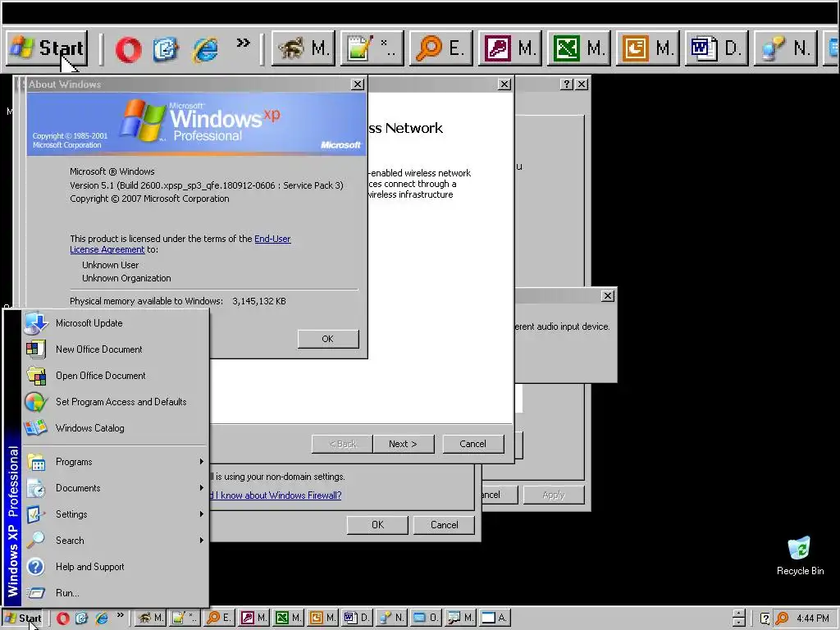Click Cancel in the Wireless Network wizard
This screenshot has height=630, width=840.
pos(472,444)
